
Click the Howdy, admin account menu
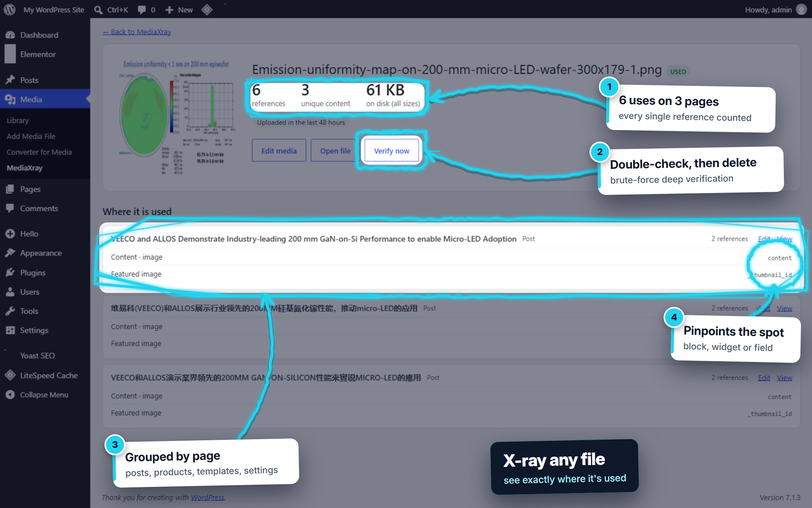(x=776, y=10)
